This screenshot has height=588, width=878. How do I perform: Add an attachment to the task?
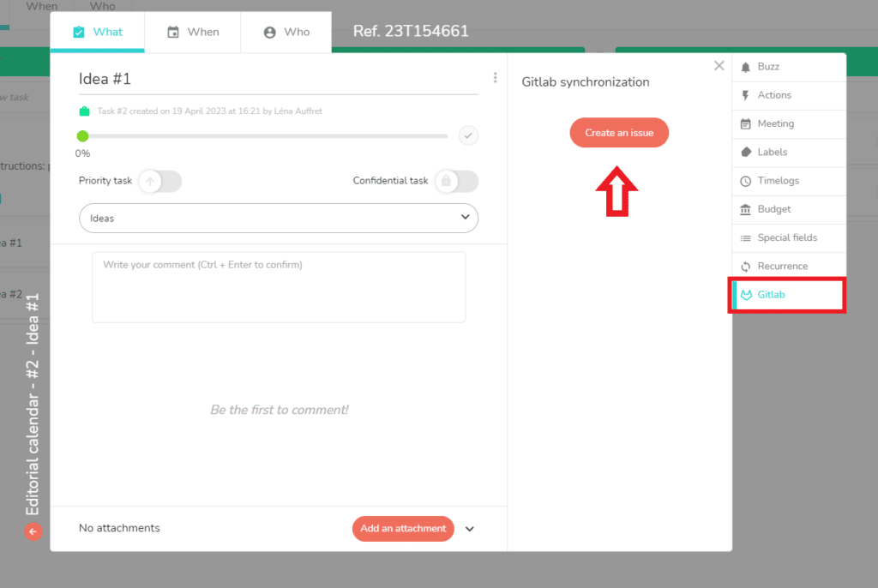403,529
